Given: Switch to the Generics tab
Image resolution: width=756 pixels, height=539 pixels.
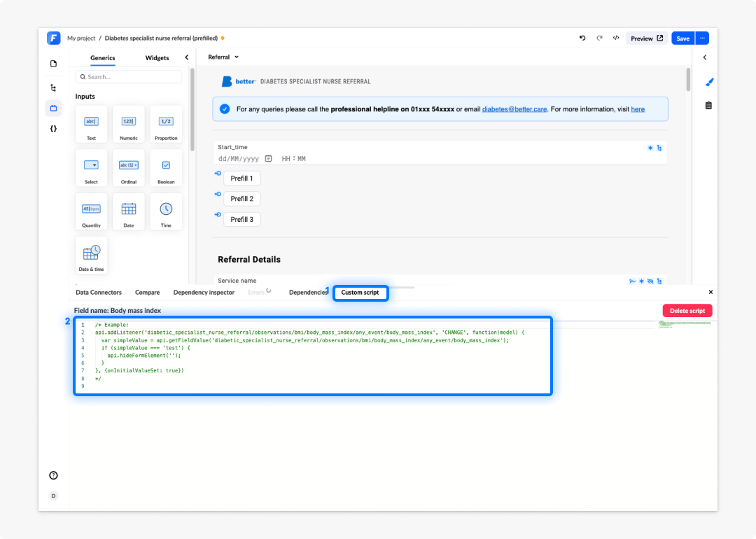Looking at the screenshot, I should tap(103, 58).
